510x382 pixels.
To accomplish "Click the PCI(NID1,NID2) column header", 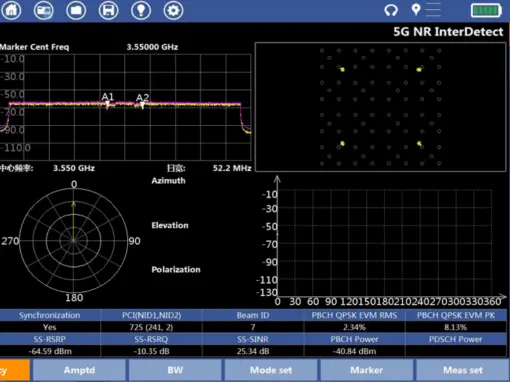I will click(151, 315).
